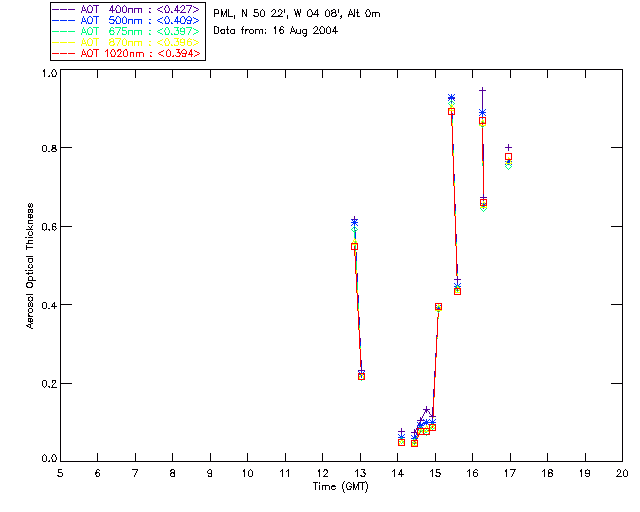Click the x-axis tick label 18
Viewport: 640px width, 512px height.
(x=548, y=473)
